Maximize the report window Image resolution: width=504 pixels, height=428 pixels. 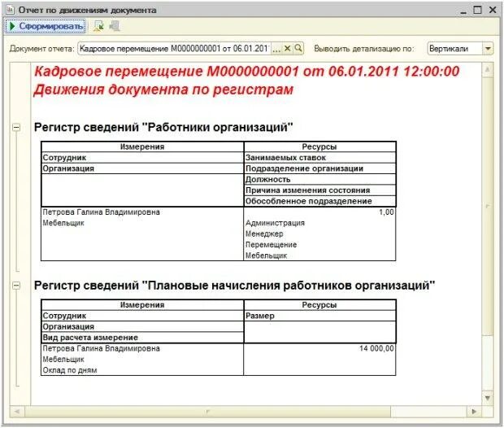click(478, 10)
